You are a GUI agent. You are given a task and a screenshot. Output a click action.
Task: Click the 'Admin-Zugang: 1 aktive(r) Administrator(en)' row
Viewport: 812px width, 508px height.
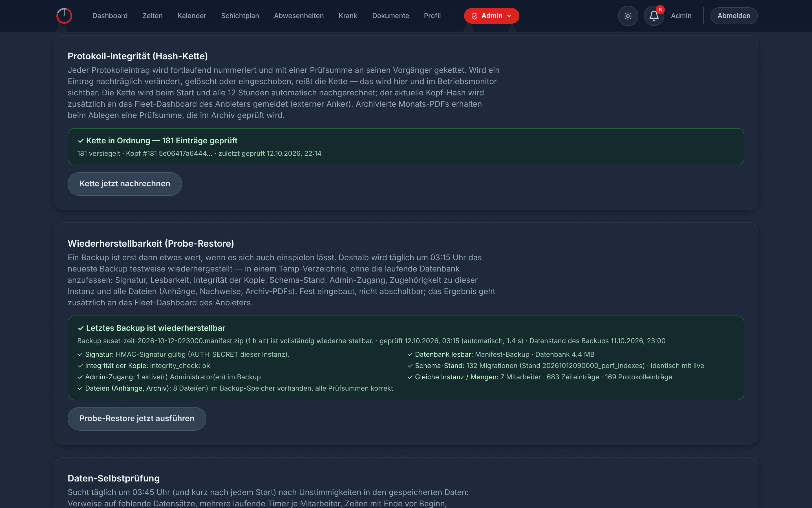tap(169, 377)
